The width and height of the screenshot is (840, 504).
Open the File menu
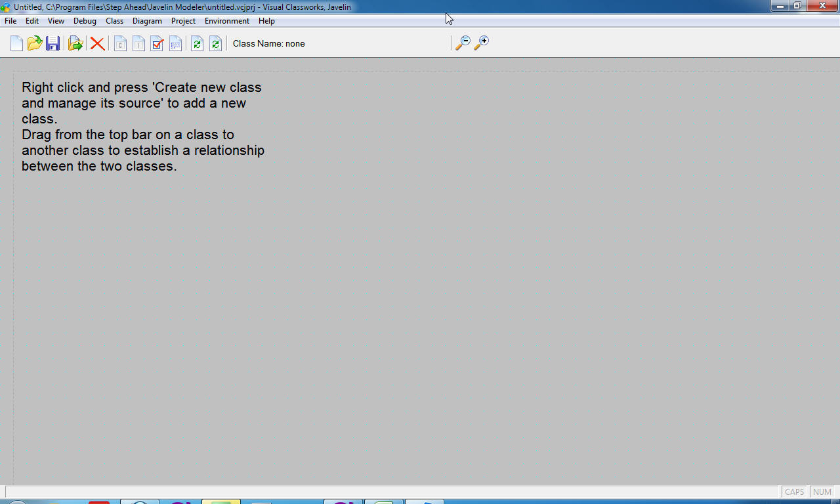pyautogui.click(x=10, y=21)
